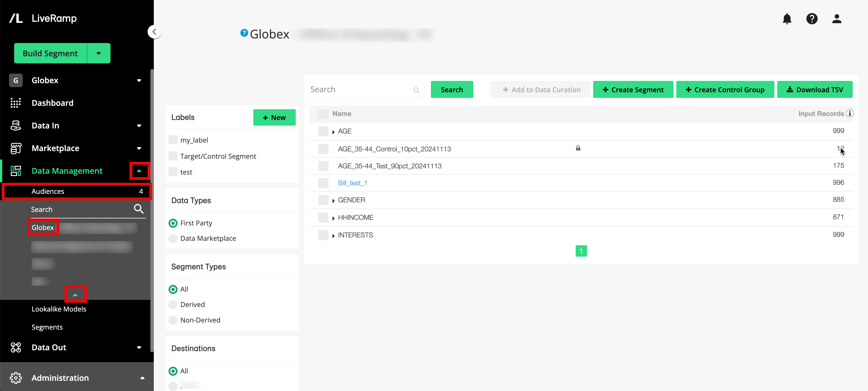Collapse audience list with the up chevron

pos(75,295)
